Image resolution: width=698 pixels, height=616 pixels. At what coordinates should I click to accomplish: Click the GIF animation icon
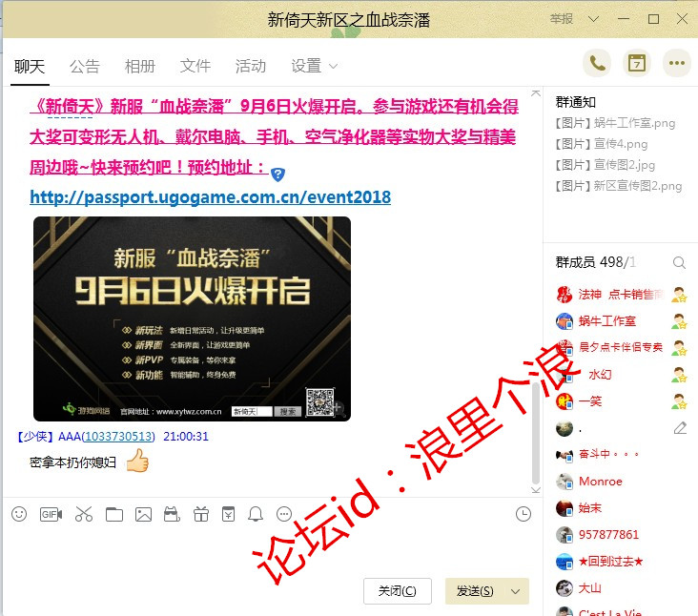click(x=51, y=514)
